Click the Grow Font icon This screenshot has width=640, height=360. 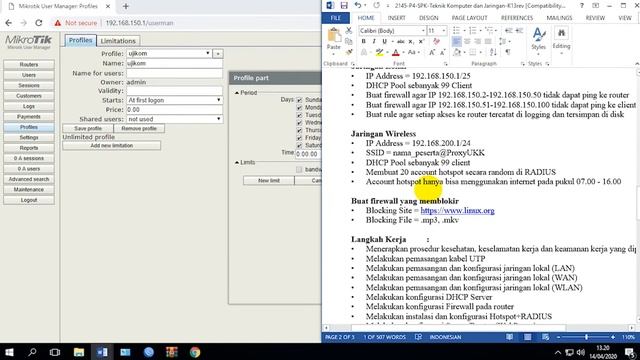tap(432, 52)
